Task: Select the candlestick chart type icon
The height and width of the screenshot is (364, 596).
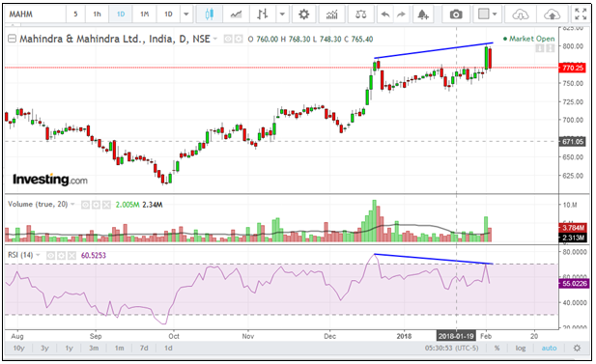Action: [209, 14]
